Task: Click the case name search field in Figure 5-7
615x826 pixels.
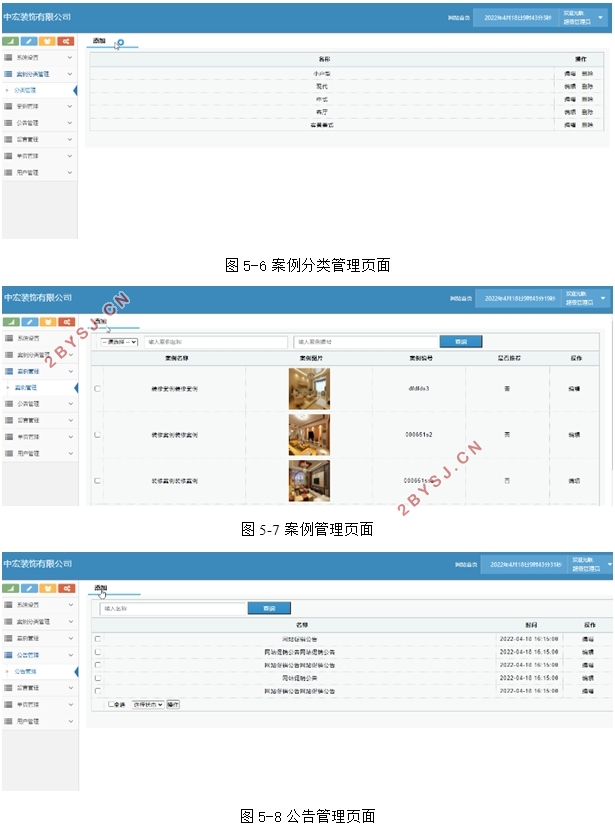Action: (216, 342)
